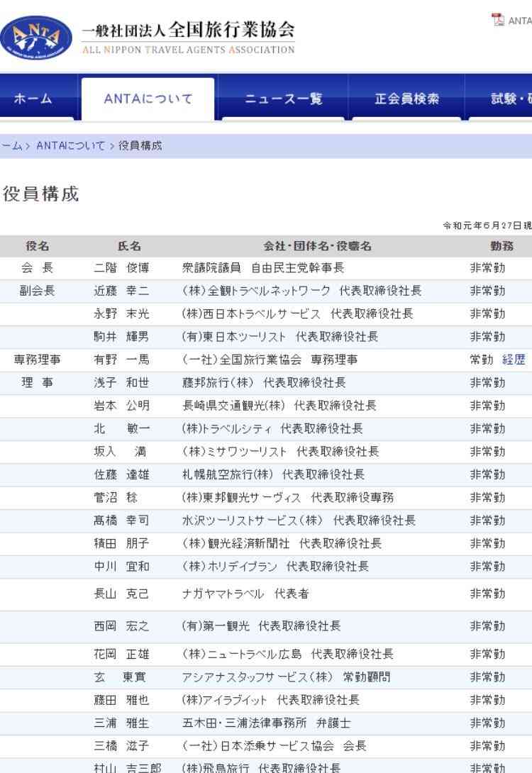
Task: Select the name 髙橋 幸司
Action: pos(121,521)
